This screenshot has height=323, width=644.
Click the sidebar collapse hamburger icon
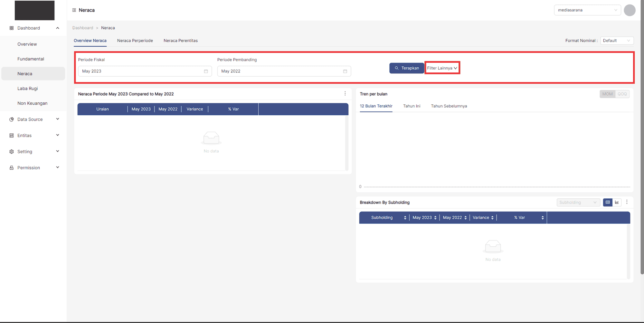coord(74,10)
